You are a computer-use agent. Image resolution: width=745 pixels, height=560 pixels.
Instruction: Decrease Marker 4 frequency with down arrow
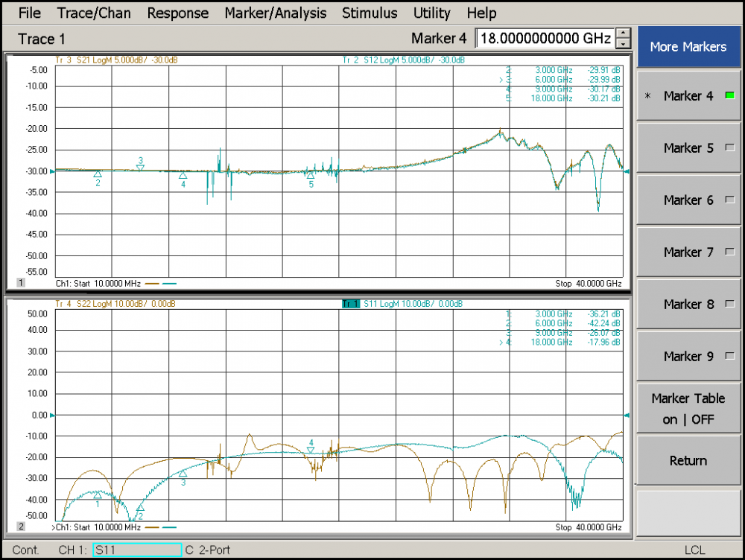tap(623, 42)
